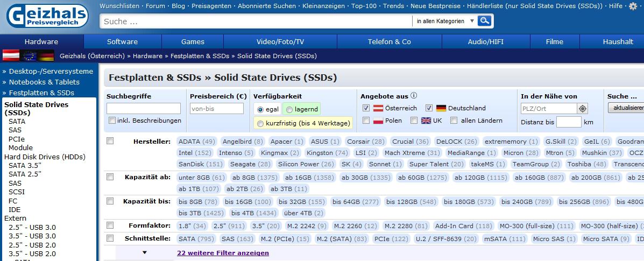644x261 pixels.
Task: Click the 'von-bis' price range field
Action: (217, 109)
